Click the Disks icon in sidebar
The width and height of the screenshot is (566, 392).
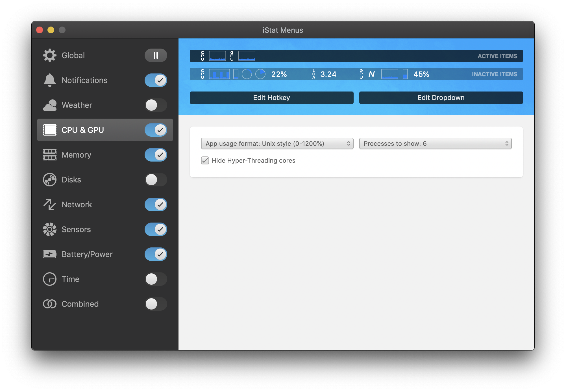tap(50, 180)
